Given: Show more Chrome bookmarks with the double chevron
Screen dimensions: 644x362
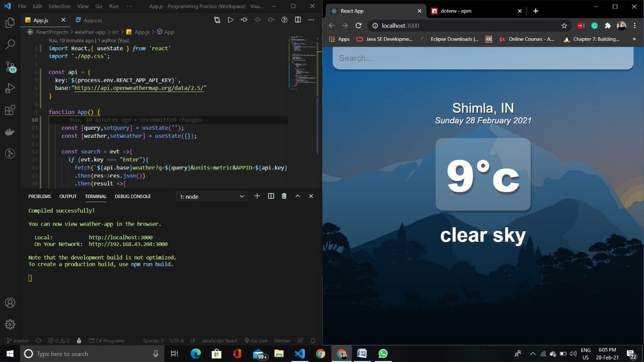Looking at the screenshot, I should [x=635, y=39].
